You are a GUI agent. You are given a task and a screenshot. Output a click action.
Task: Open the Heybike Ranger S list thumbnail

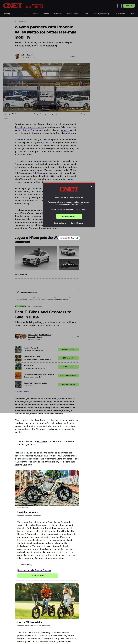click(x=18, y=349)
